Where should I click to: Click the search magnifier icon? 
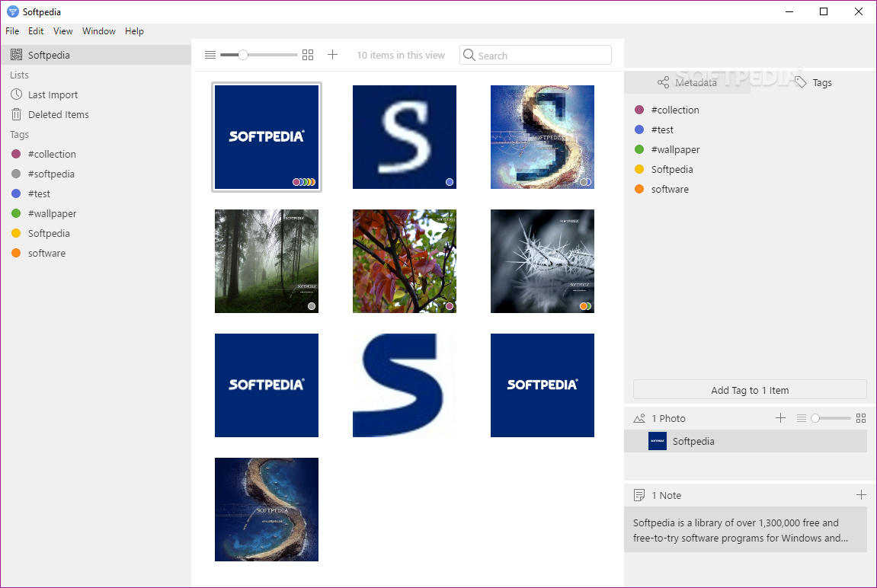coord(469,55)
